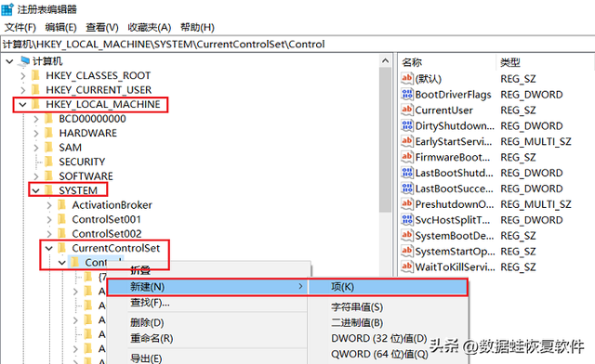Expand the SOFTWARE key
Screen dimensions: 595x364
(36, 175)
